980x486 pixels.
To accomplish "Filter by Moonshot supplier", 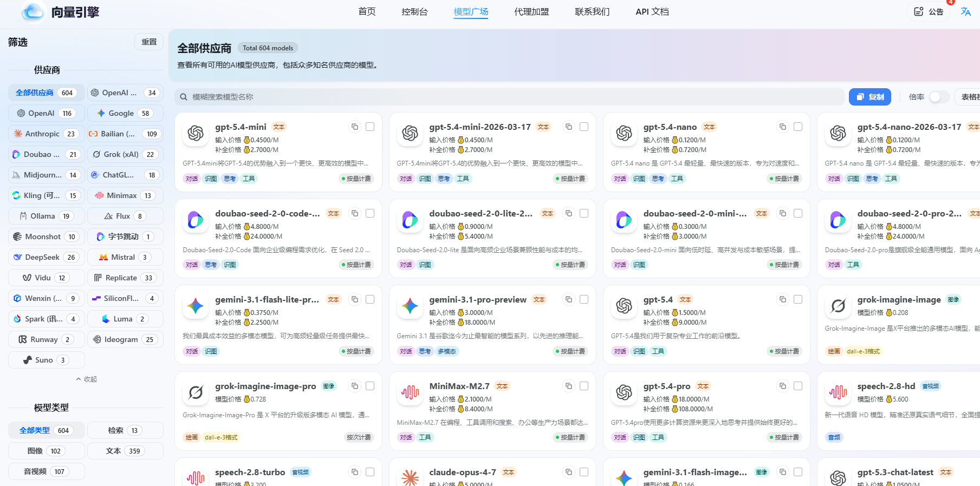I will tap(47, 237).
